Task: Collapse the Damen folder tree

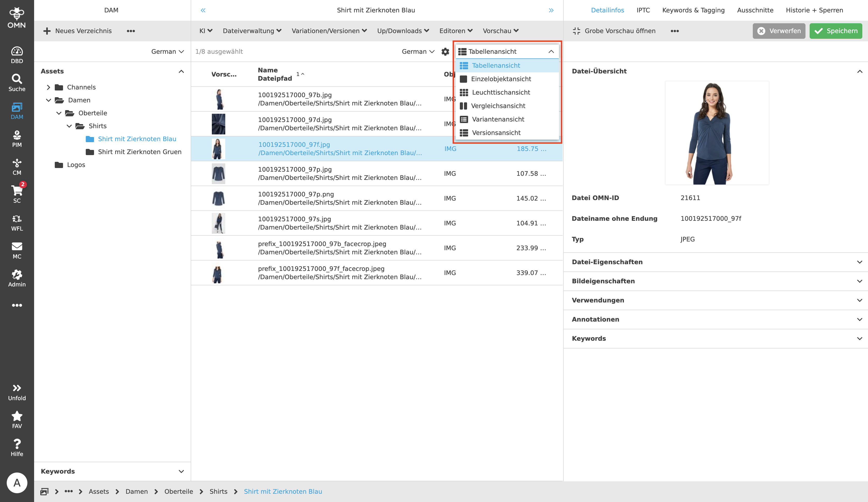Action: (48, 100)
